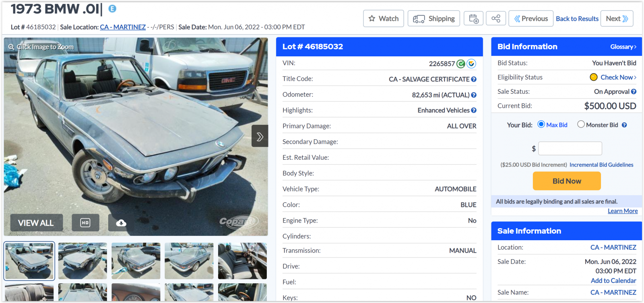644x303 pixels.
Task: Click the CA - SALVAGE CERTIFICATE title code text
Action: (429, 79)
